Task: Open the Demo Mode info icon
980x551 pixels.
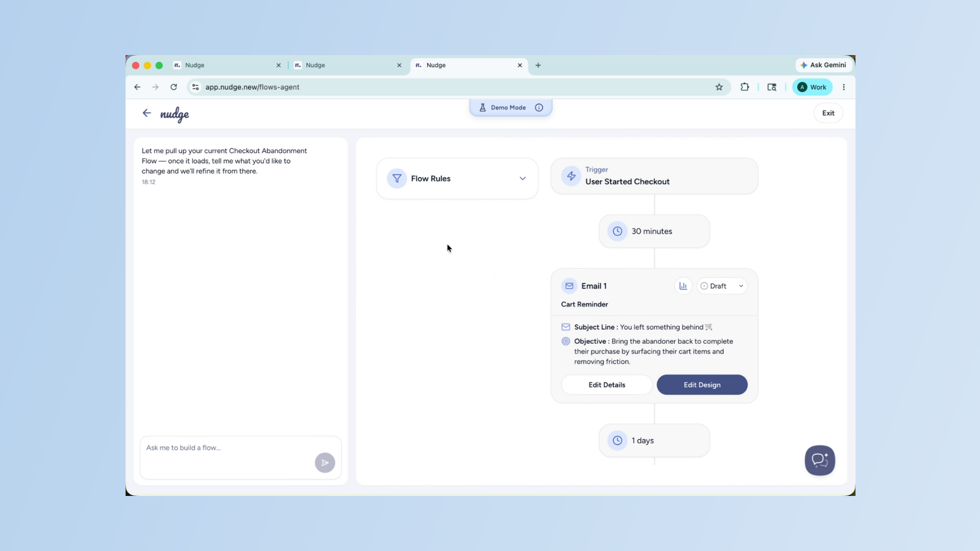Action: pyautogui.click(x=539, y=108)
